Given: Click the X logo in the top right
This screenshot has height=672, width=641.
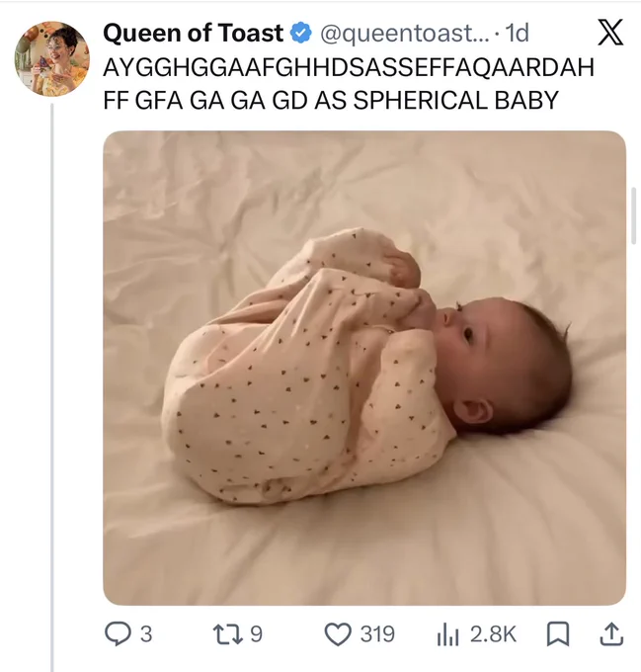Looking at the screenshot, I should click(609, 33).
